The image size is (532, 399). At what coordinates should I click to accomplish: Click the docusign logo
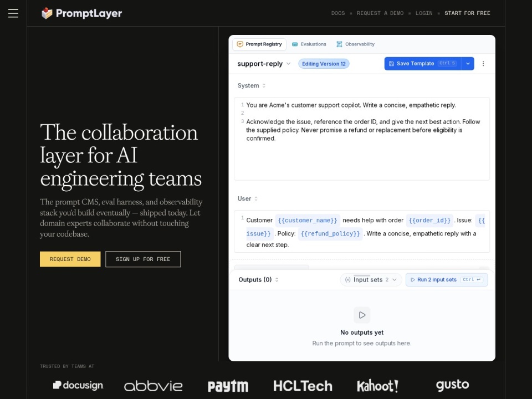tap(78, 385)
